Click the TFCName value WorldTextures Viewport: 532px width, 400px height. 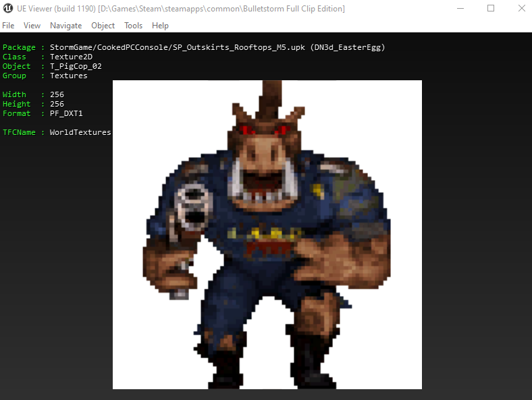coord(80,132)
